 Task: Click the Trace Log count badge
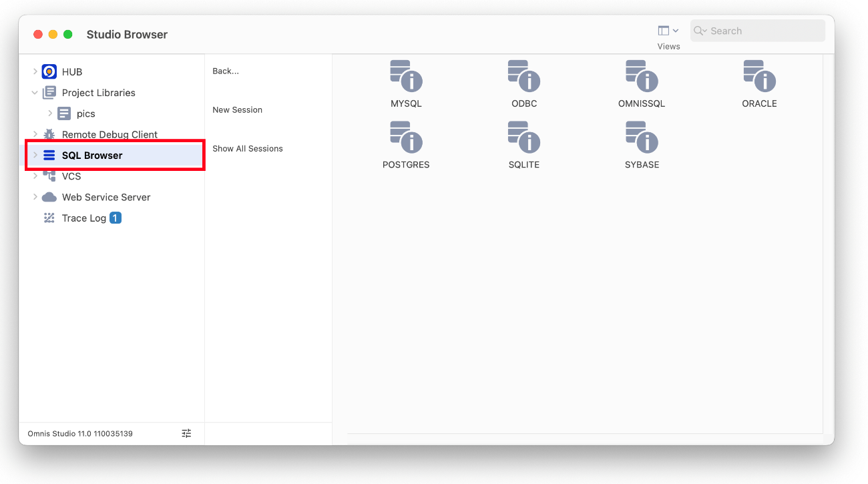(x=116, y=218)
